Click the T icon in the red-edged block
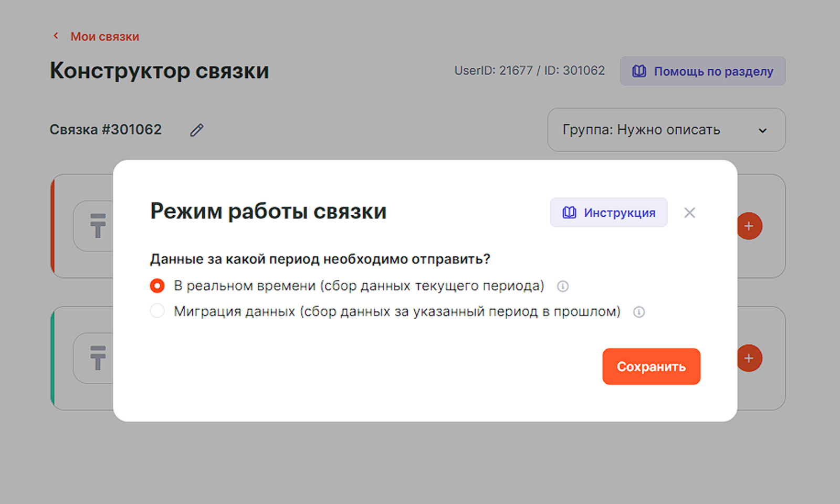This screenshot has height=504, width=840. [x=97, y=226]
